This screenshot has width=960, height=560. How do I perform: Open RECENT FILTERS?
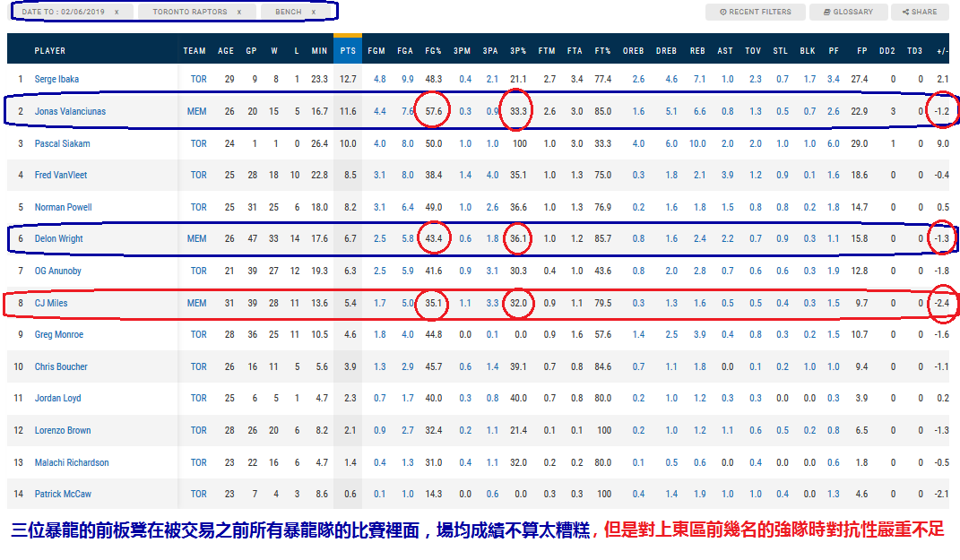pyautogui.click(x=755, y=12)
